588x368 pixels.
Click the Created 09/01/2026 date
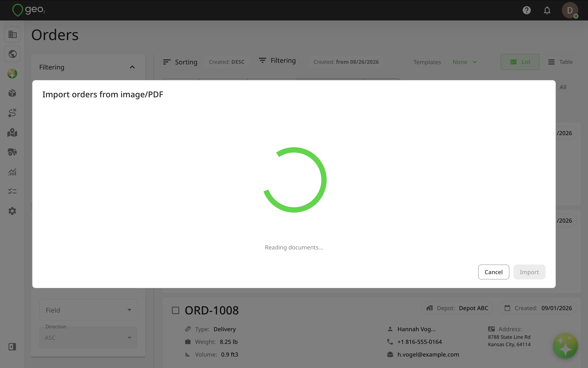(556, 308)
